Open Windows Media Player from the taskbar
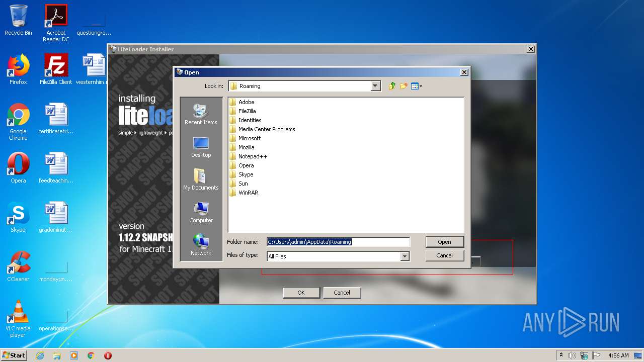Screen dimensions: 644x362 point(74,355)
